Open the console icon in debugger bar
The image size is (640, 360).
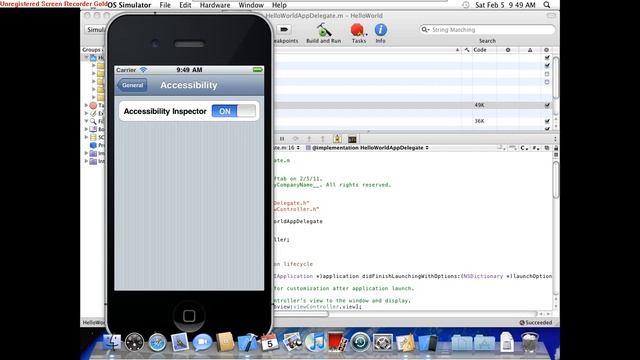pyautogui.click(x=352, y=140)
